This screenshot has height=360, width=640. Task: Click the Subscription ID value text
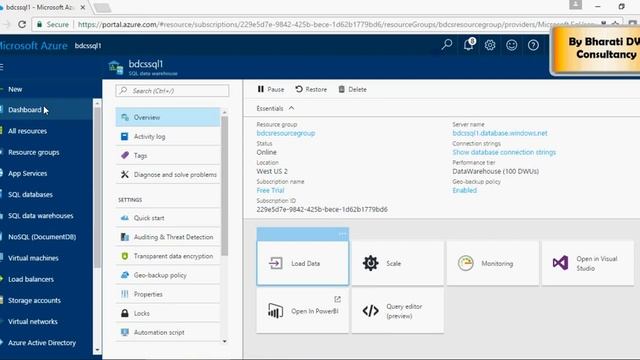pos(322,209)
